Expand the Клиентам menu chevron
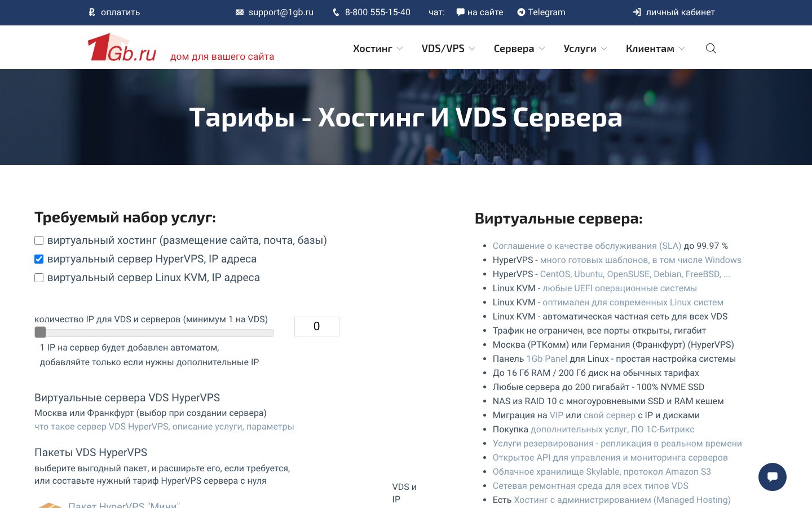Image resolution: width=812 pixels, height=508 pixels. pos(682,49)
